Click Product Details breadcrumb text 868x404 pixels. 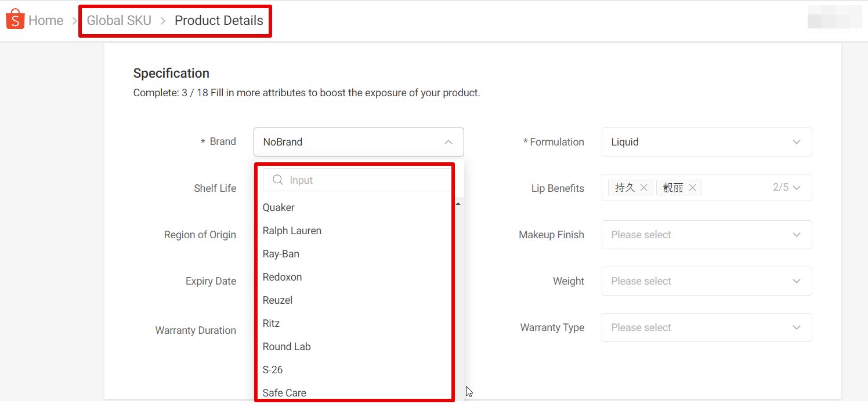point(219,20)
